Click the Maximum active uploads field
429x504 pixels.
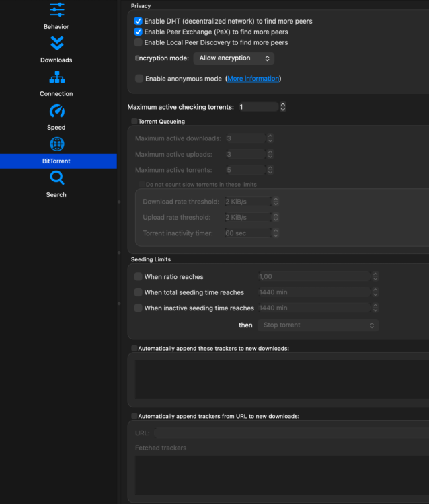tap(246, 155)
